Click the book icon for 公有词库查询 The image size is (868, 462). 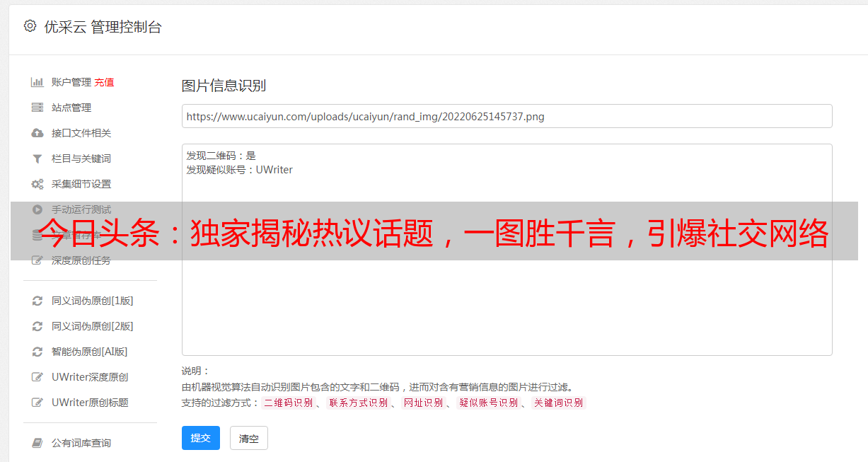coord(37,443)
